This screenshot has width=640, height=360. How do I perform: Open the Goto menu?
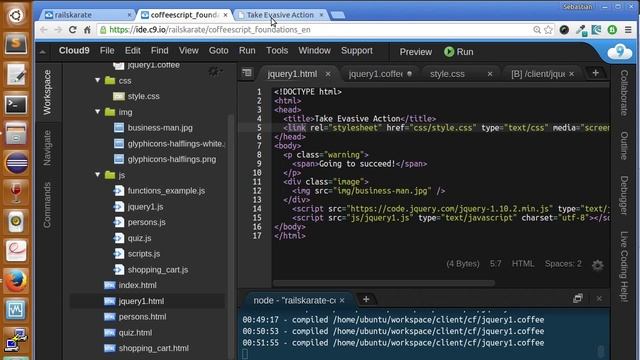tap(218, 51)
